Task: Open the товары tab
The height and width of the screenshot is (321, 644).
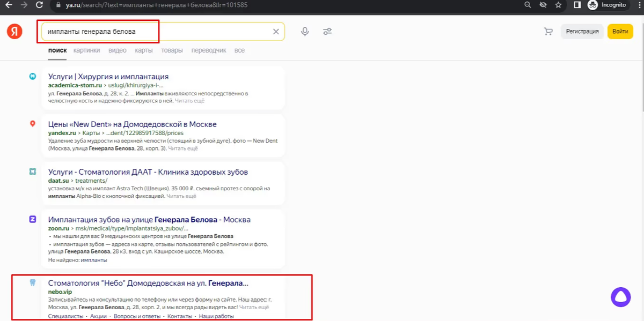Action: point(172,50)
